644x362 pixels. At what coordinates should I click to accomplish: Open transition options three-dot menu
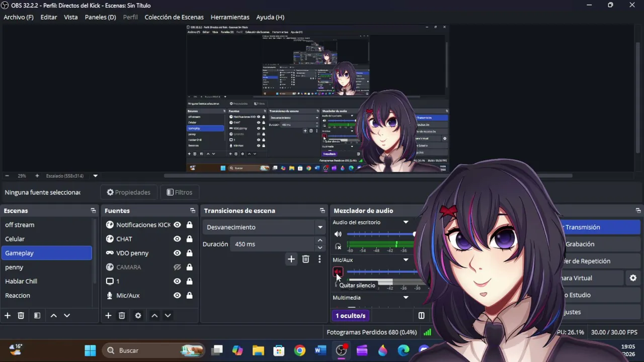click(319, 259)
